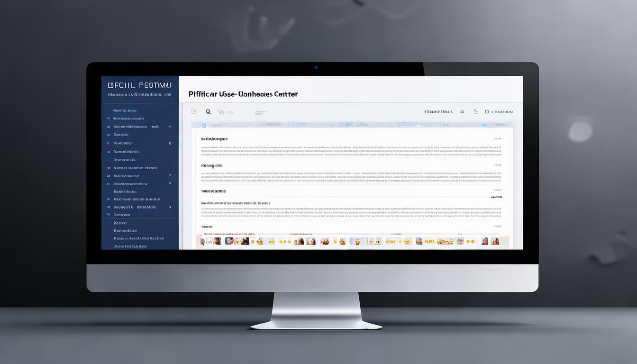This screenshot has height=364, width=637.
Task: Click the bold italic link in third content section
Action: [496, 197]
